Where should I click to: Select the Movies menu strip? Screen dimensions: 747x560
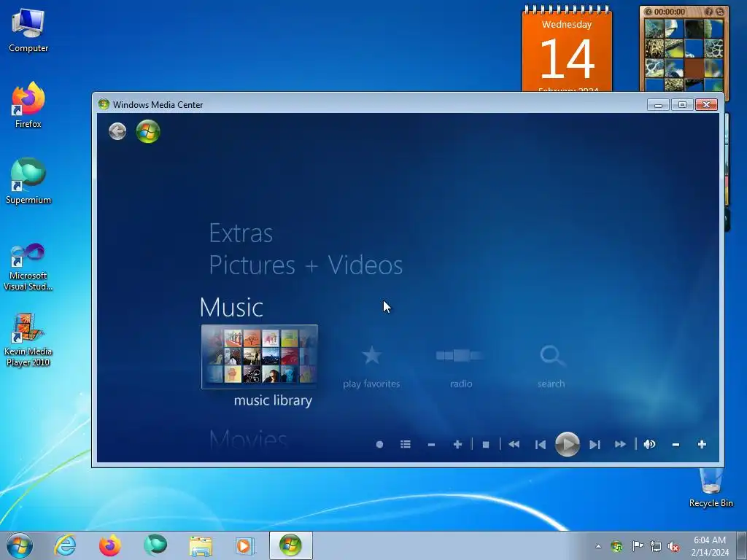tap(248, 439)
